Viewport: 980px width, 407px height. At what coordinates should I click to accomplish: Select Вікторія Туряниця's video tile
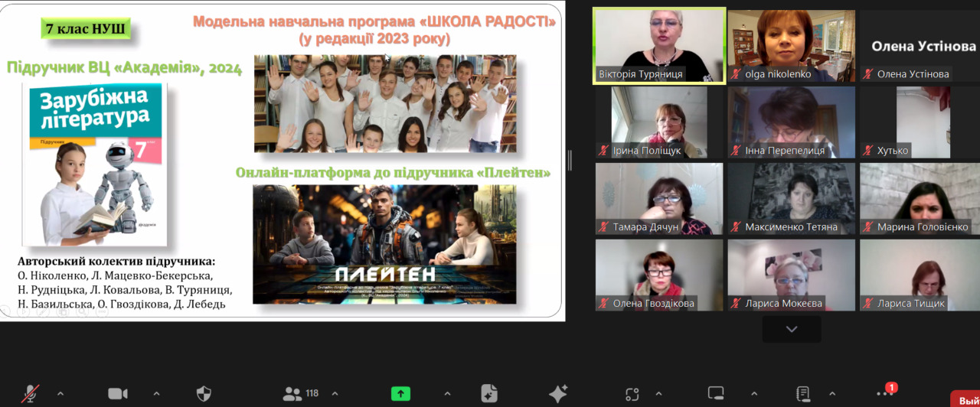point(659,46)
